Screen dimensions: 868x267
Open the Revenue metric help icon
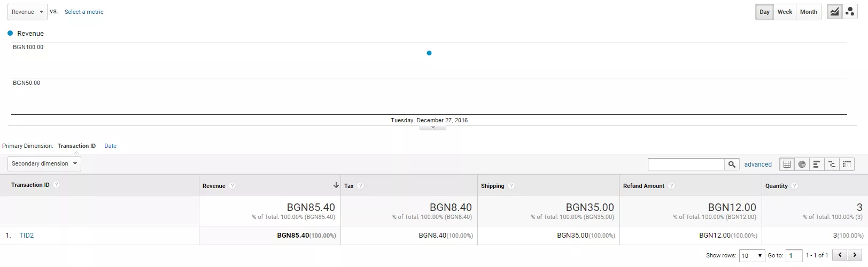tap(232, 186)
